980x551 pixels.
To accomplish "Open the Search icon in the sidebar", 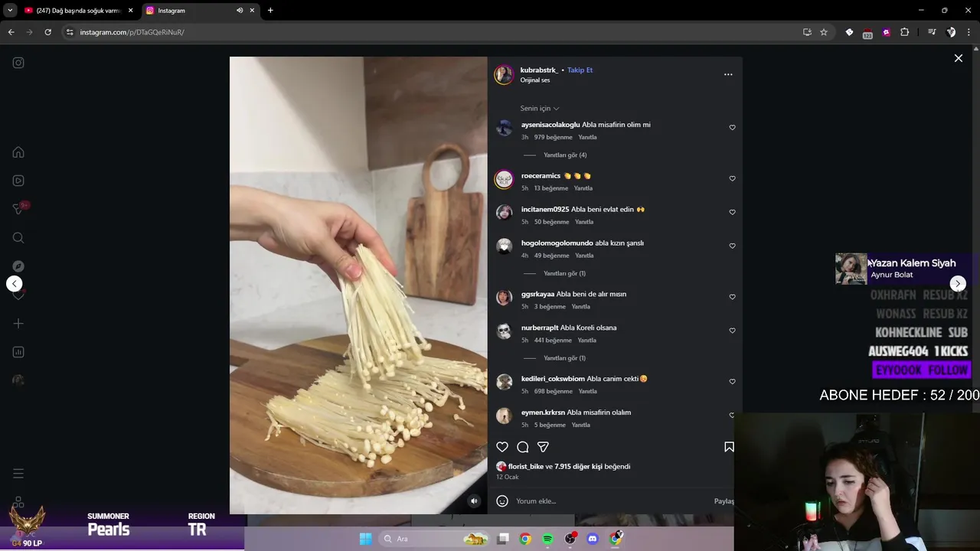I will 18,238.
